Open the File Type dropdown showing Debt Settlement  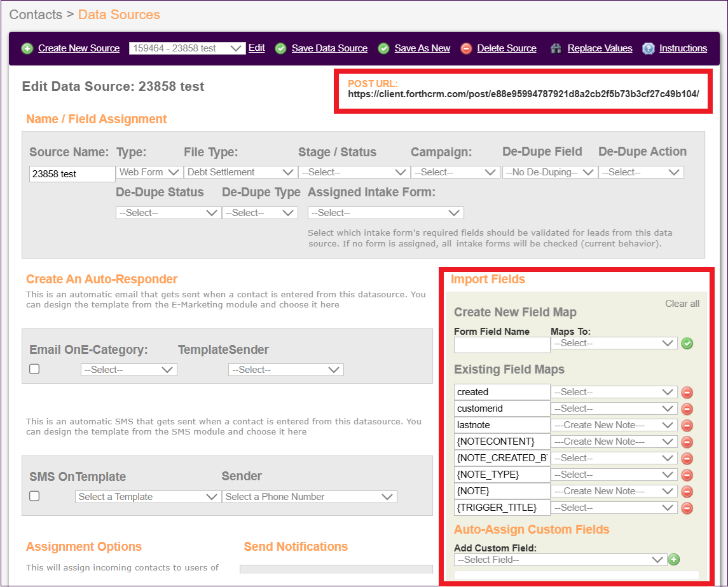coord(240,172)
